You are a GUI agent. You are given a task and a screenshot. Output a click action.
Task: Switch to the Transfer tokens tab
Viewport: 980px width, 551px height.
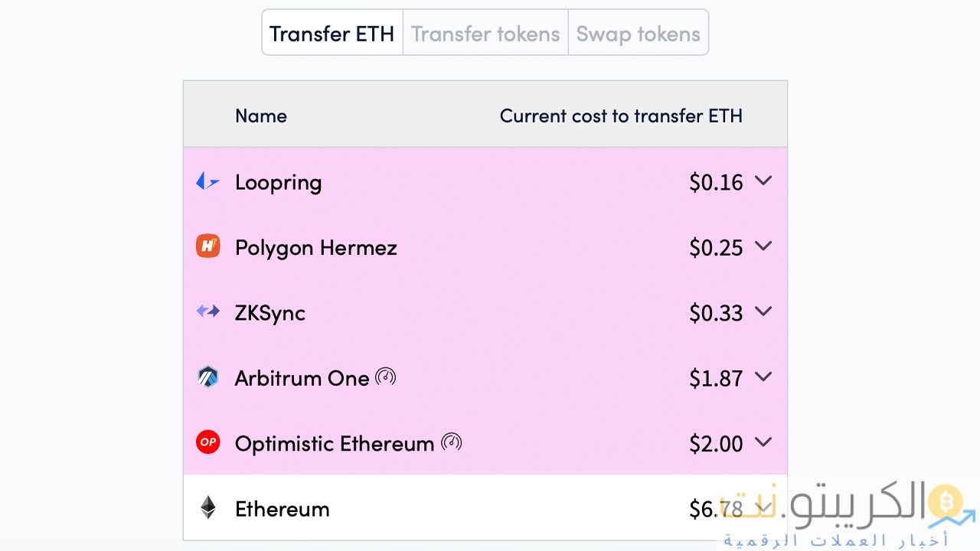485,34
